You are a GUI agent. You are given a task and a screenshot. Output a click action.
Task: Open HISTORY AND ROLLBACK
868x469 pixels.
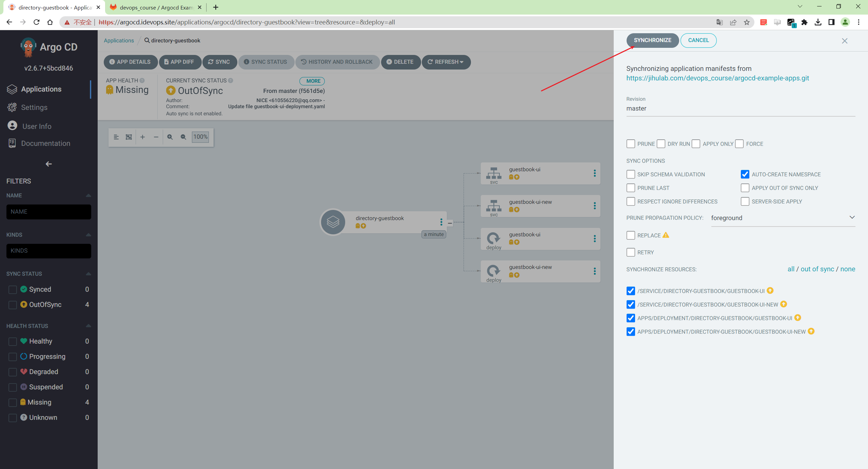point(337,62)
